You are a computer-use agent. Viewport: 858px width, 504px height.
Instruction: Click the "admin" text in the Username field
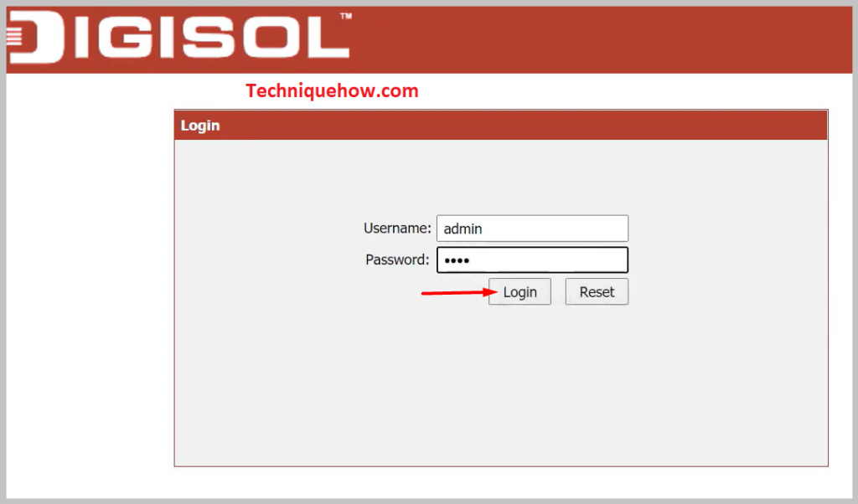point(463,229)
